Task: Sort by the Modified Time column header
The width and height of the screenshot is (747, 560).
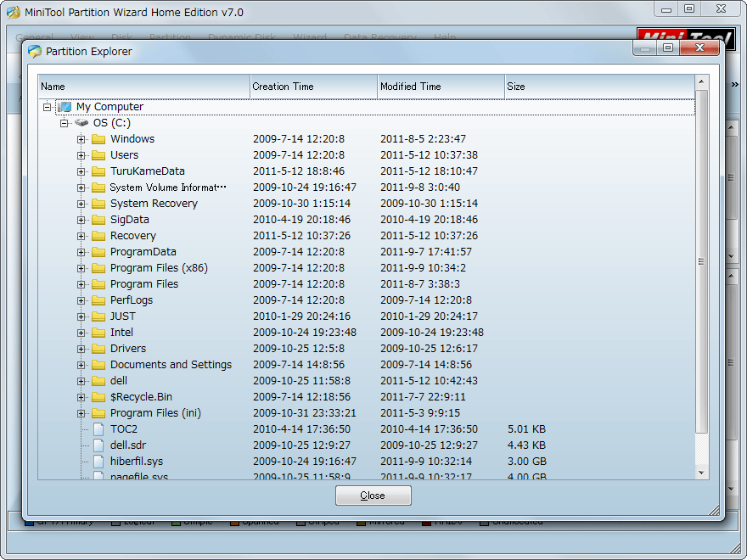Action: click(x=441, y=87)
